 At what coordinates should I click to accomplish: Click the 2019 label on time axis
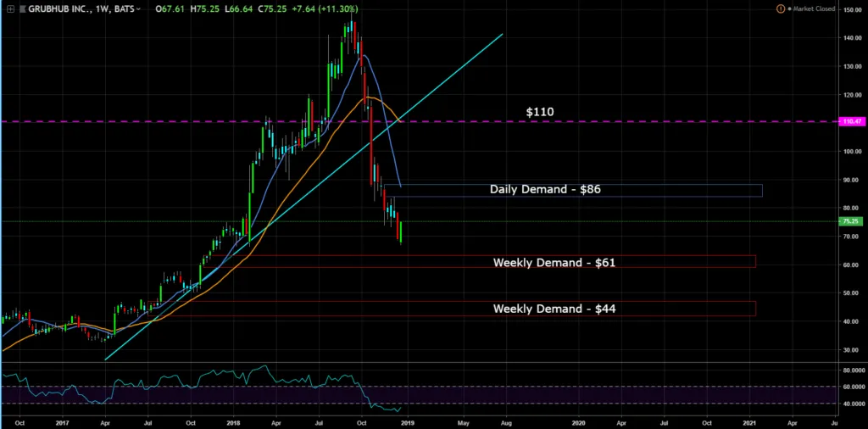coord(407,421)
